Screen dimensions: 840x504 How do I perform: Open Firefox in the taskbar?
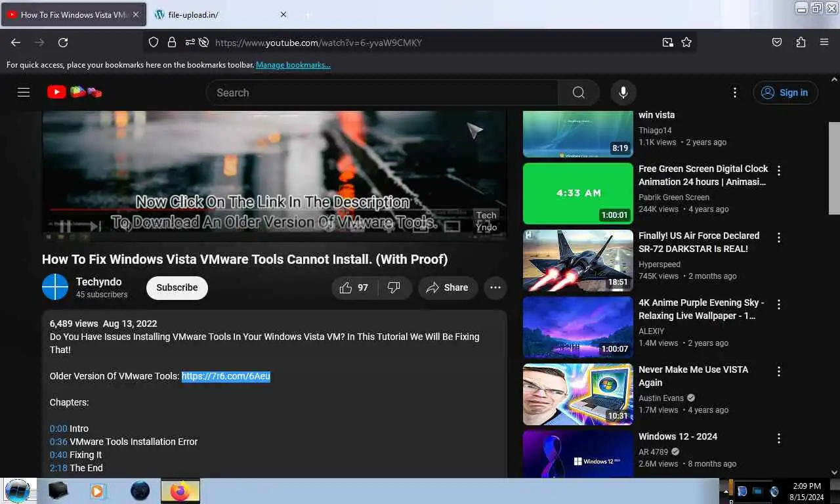(180, 491)
